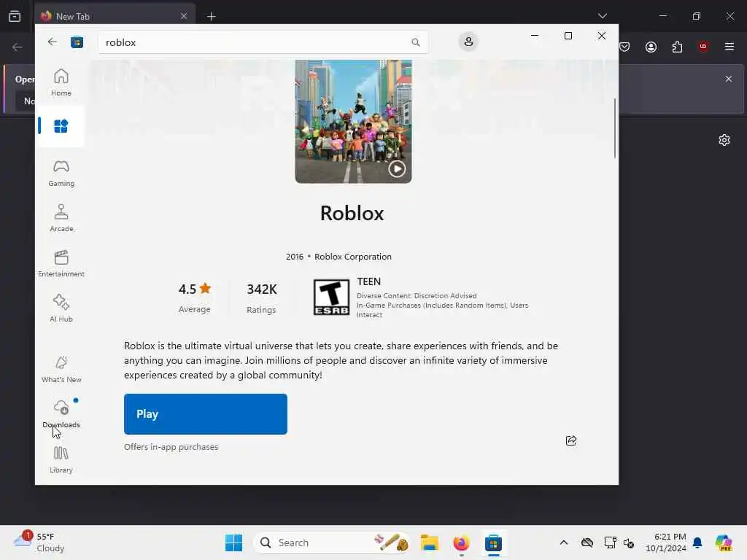This screenshot has width=747, height=560.
Task: Open the Arcade section
Action: (x=61, y=218)
